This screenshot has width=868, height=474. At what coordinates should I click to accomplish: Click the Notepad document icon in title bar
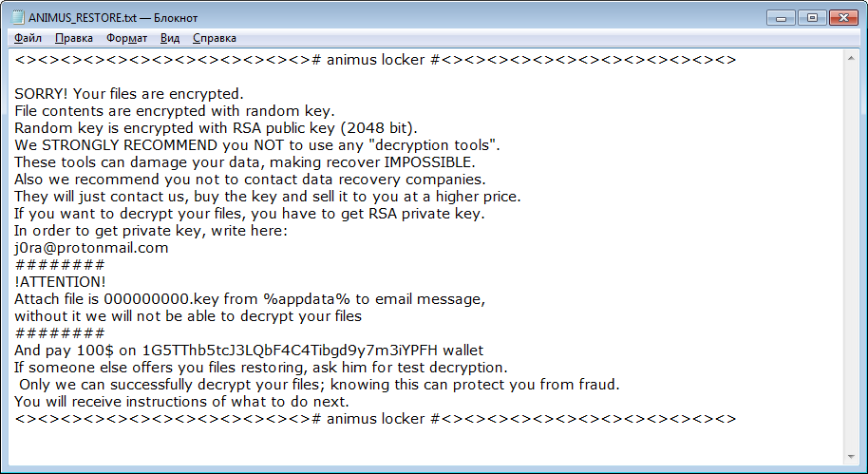coord(17,17)
